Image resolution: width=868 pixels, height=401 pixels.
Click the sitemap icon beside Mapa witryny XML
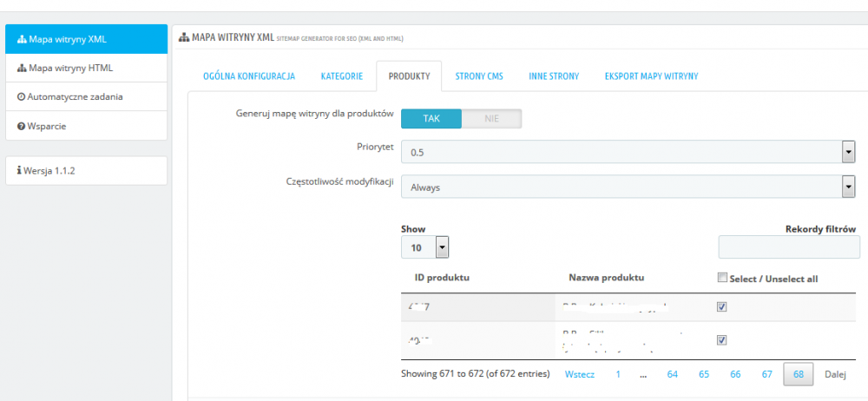coord(23,39)
